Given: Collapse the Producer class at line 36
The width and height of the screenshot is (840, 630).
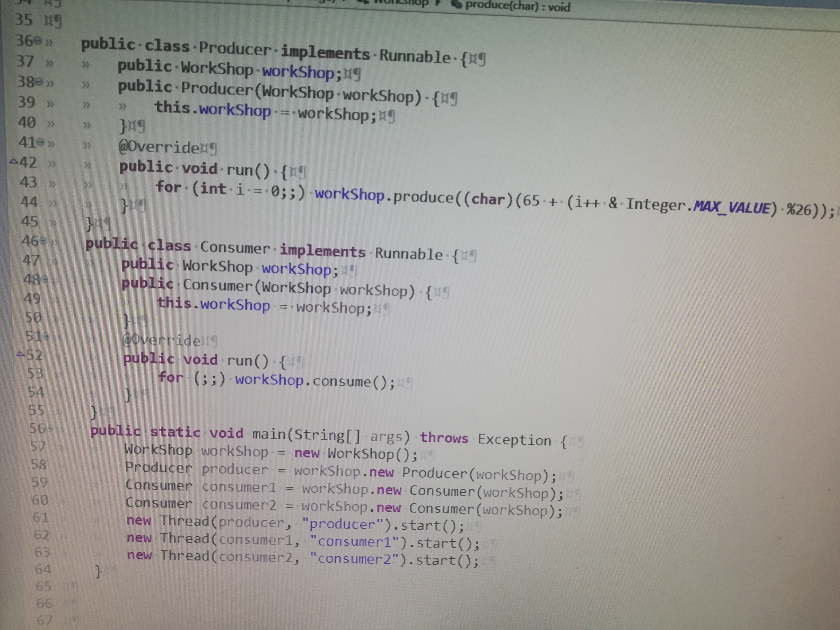Looking at the screenshot, I should pyautogui.click(x=37, y=41).
